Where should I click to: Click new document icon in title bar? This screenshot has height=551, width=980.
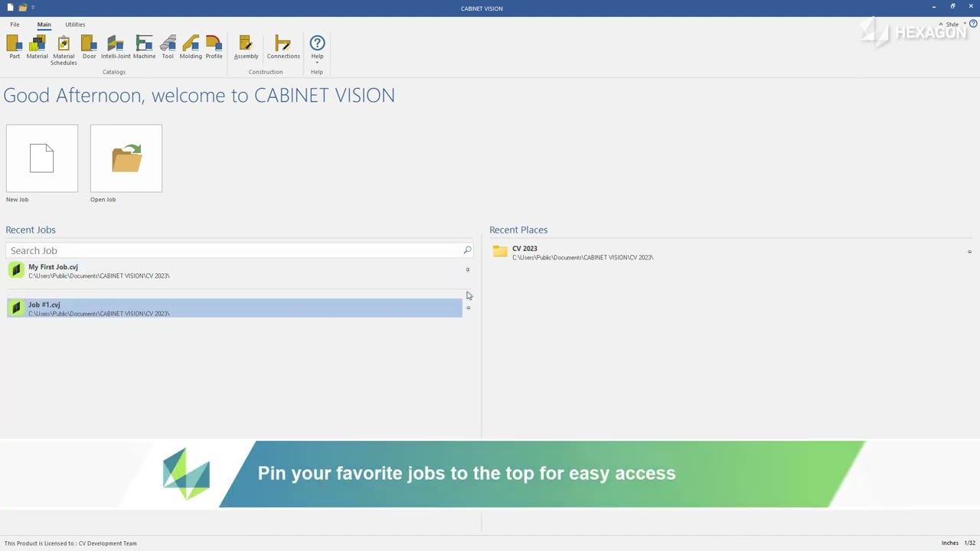(x=10, y=8)
